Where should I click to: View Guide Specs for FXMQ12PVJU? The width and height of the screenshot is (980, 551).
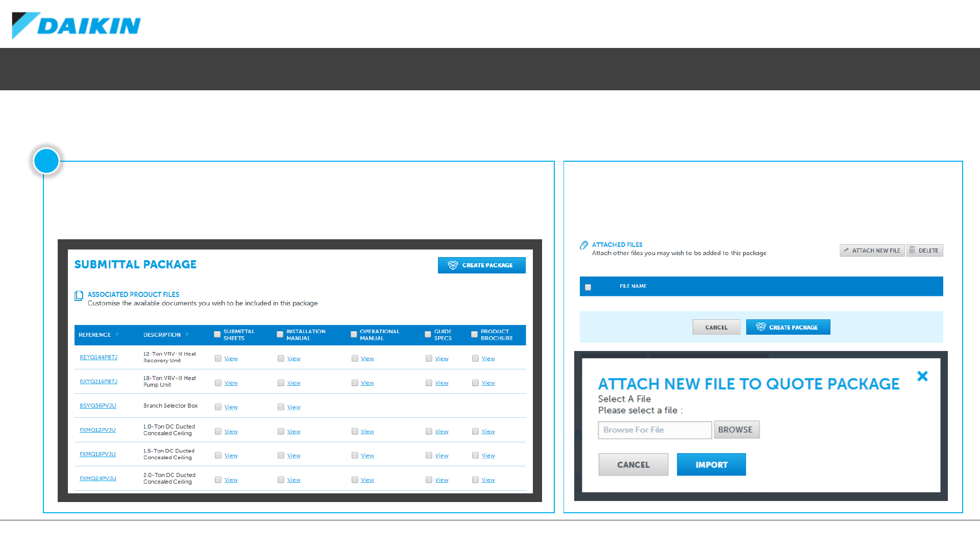tap(442, 432)
